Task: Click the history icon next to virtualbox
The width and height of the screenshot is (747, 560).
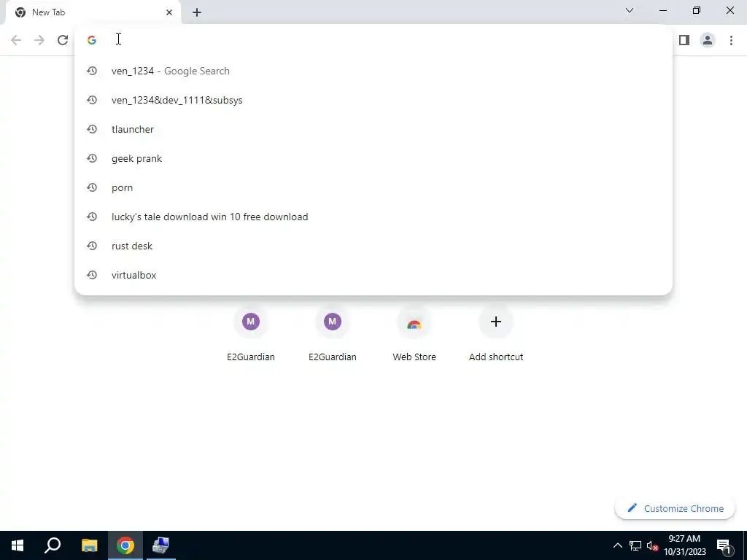Action: point(92,275)
